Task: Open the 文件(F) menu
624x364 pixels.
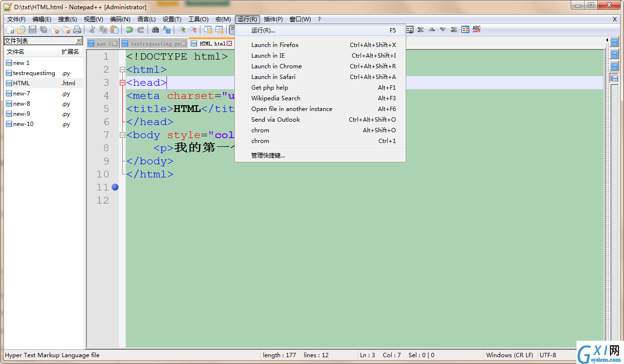Action: [16, 19]
